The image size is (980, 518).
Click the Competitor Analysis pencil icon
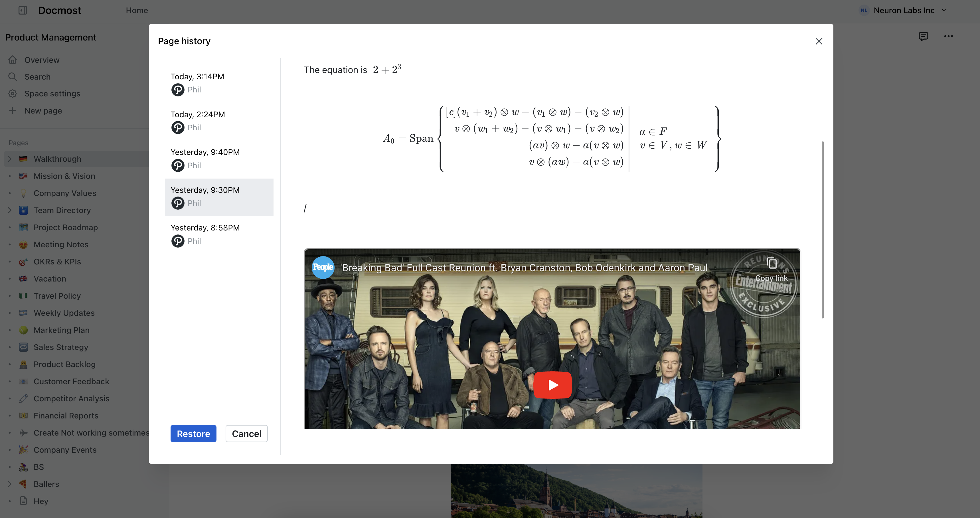[23, 398]
